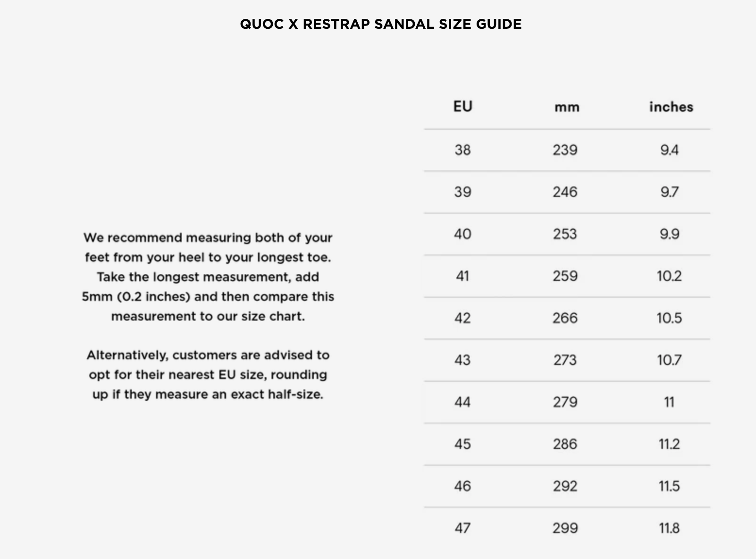
Task: Select EU size 38 cell
Action: tap(462, 150)
